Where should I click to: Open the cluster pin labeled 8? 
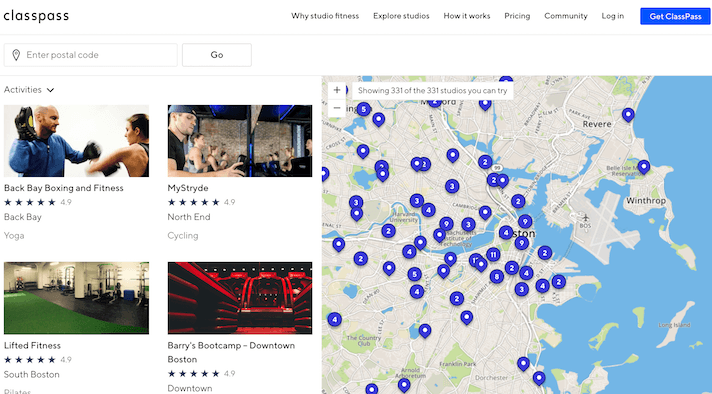(x=496, y=276)
